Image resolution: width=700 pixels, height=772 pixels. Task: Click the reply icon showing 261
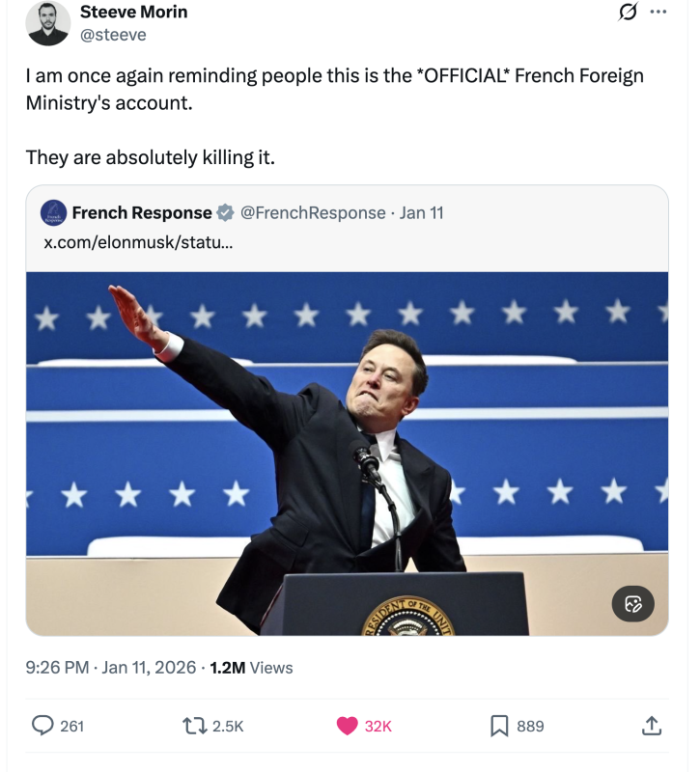pyautogui.click(x=44, y=726)
